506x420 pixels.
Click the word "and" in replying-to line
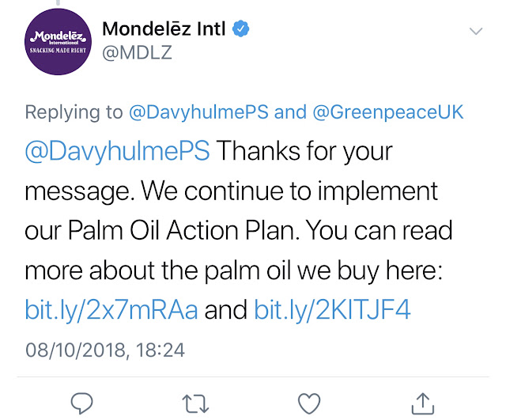click(x=290, y=112)
